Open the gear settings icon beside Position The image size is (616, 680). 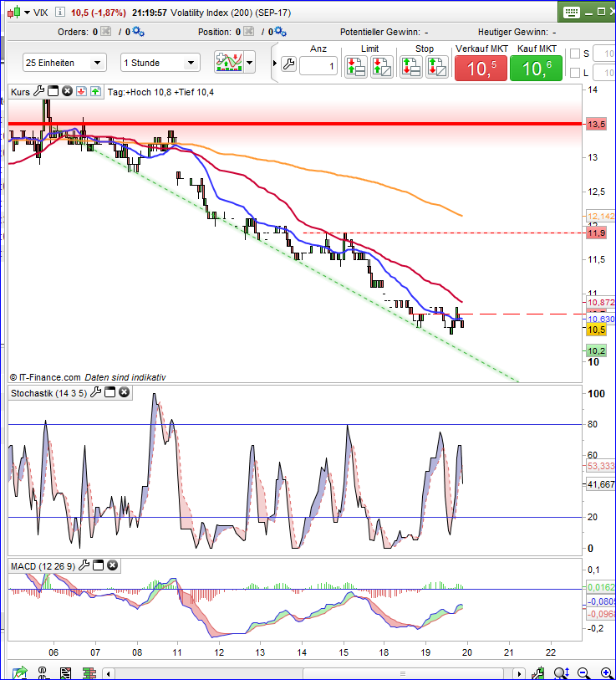coord(281,31)
